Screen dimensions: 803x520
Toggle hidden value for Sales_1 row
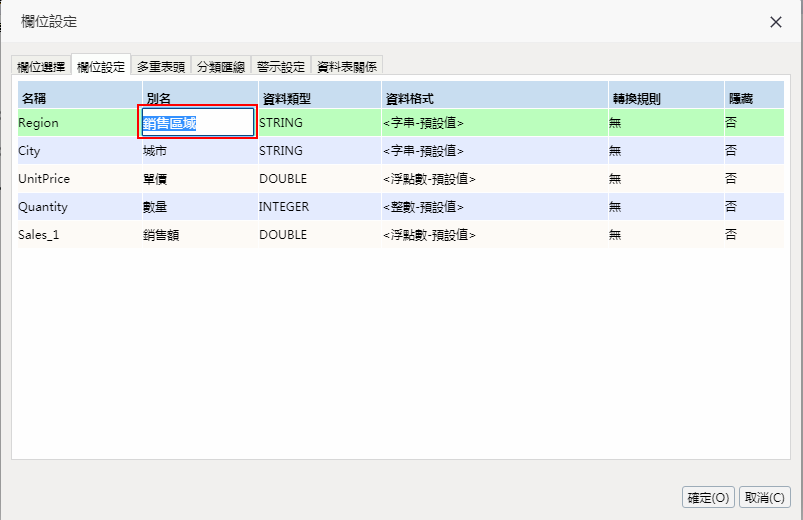[731, 235]
